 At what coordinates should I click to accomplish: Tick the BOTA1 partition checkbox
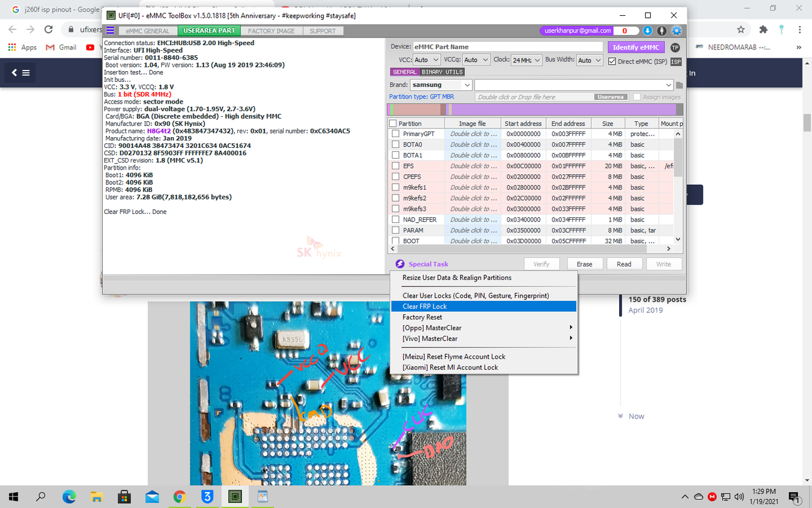pyautogui.click(x=396, y=156)
